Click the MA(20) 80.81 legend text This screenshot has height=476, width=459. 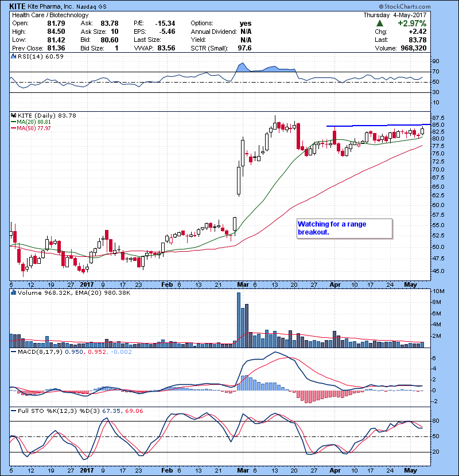34,122
